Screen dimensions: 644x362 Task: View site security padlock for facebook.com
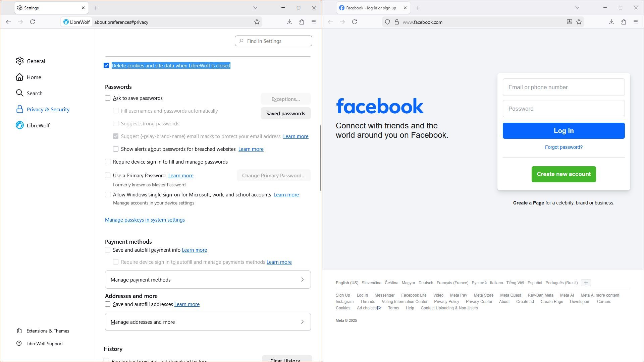tap(397, 22)
